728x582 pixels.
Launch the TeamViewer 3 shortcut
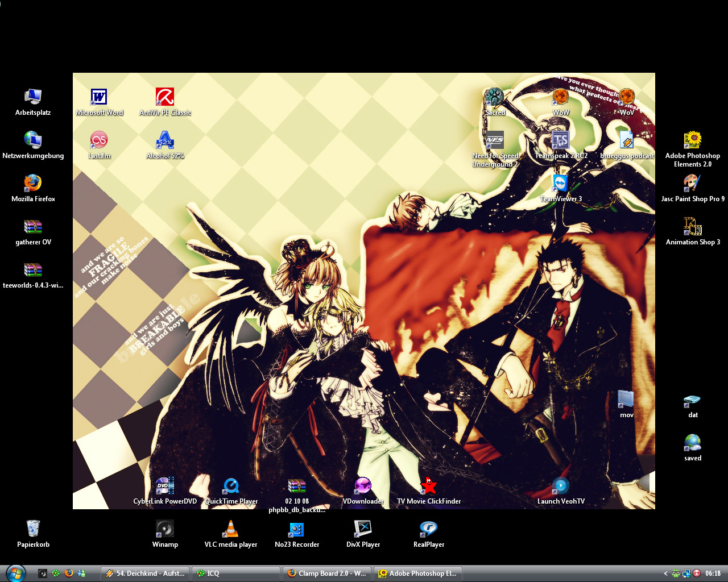pos(560,184)
